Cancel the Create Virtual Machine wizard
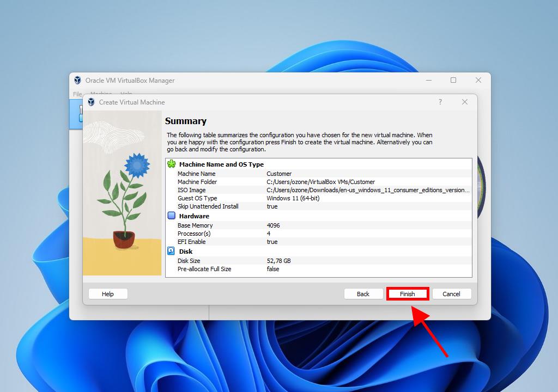The width and height of the screenshot is (558, 392). (x=451, y=294)
